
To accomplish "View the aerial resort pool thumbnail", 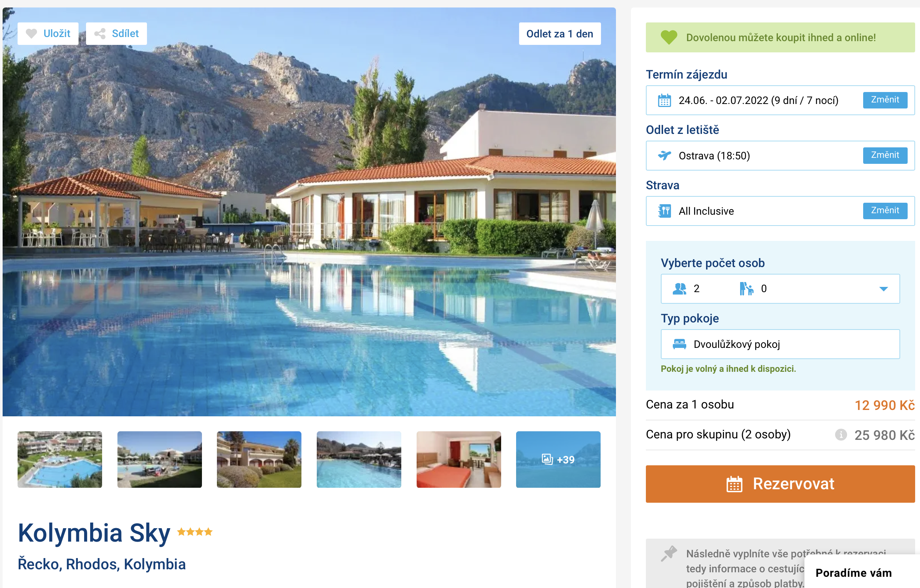I will click(x=59, y=460).
